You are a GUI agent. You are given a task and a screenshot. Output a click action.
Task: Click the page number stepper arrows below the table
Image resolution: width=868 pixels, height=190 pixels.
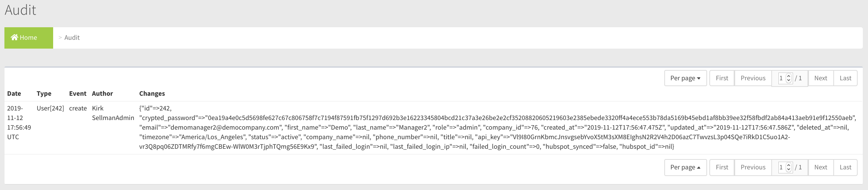(789, 167)
